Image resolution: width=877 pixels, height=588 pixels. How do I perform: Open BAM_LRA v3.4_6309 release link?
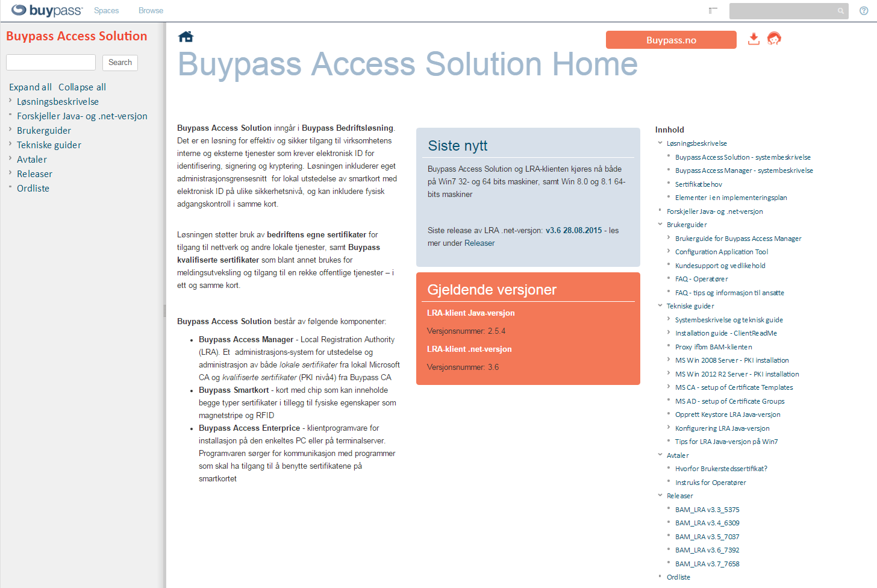pos(707,523)
